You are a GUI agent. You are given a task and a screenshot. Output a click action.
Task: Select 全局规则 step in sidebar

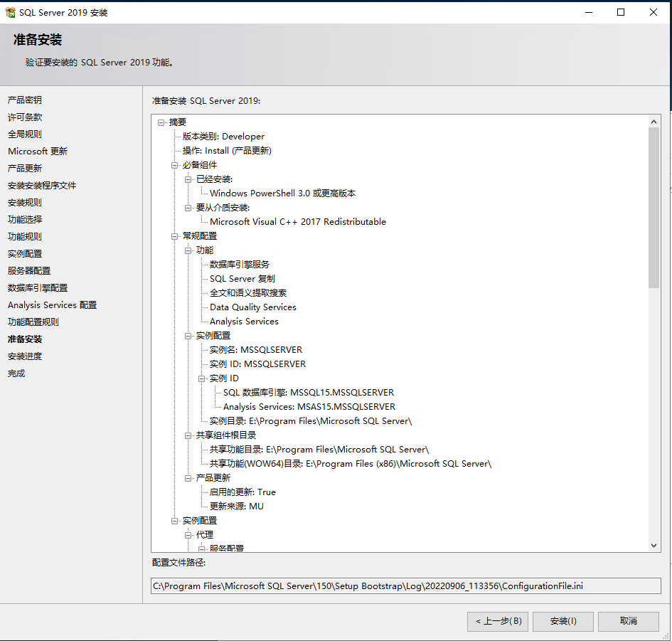coord(24,134)
